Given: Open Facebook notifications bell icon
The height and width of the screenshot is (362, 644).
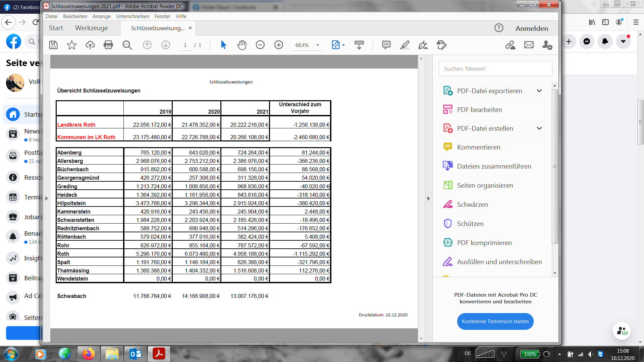Looking at the screenshot, I should point(605,42).
